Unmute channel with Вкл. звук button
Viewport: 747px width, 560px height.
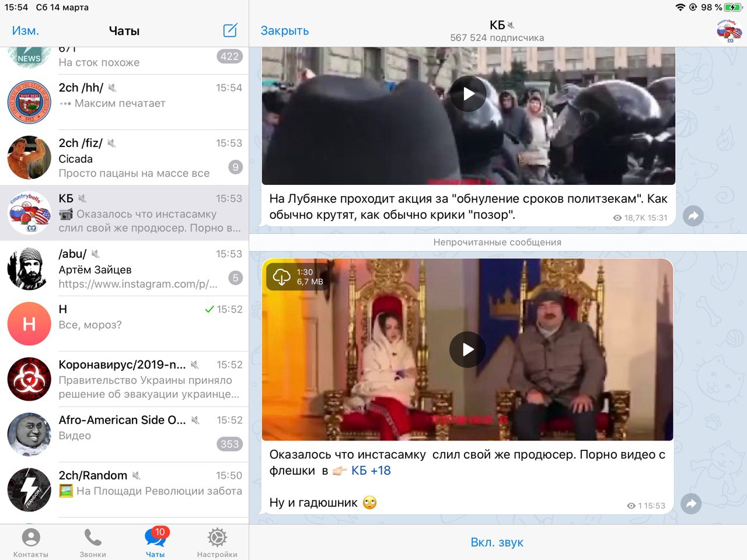497,542
